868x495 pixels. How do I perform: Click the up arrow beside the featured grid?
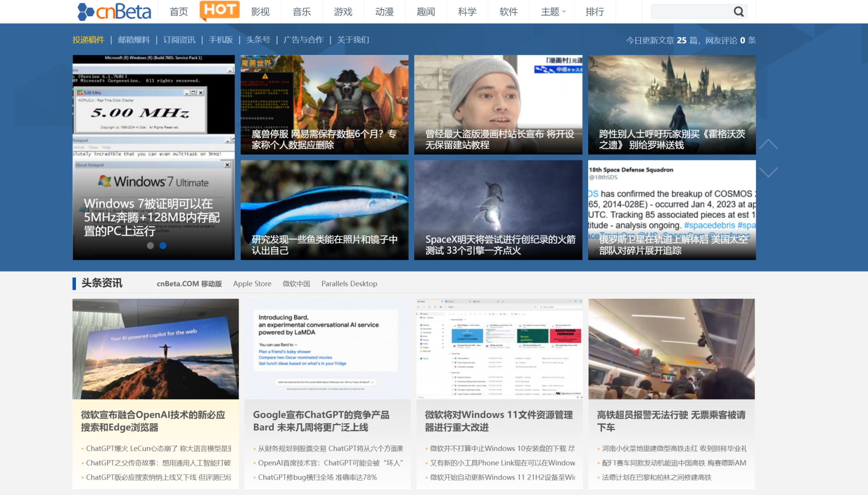point(768,144)
